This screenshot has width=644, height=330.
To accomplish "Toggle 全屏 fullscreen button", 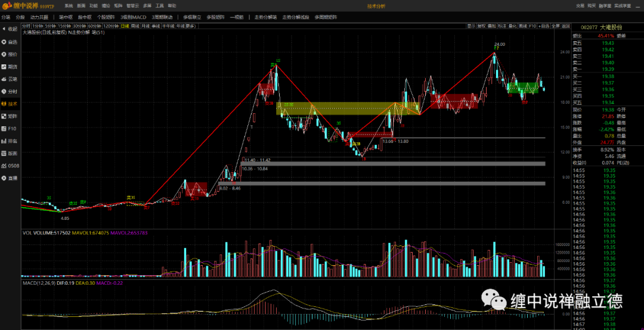I will click(556, 26).
